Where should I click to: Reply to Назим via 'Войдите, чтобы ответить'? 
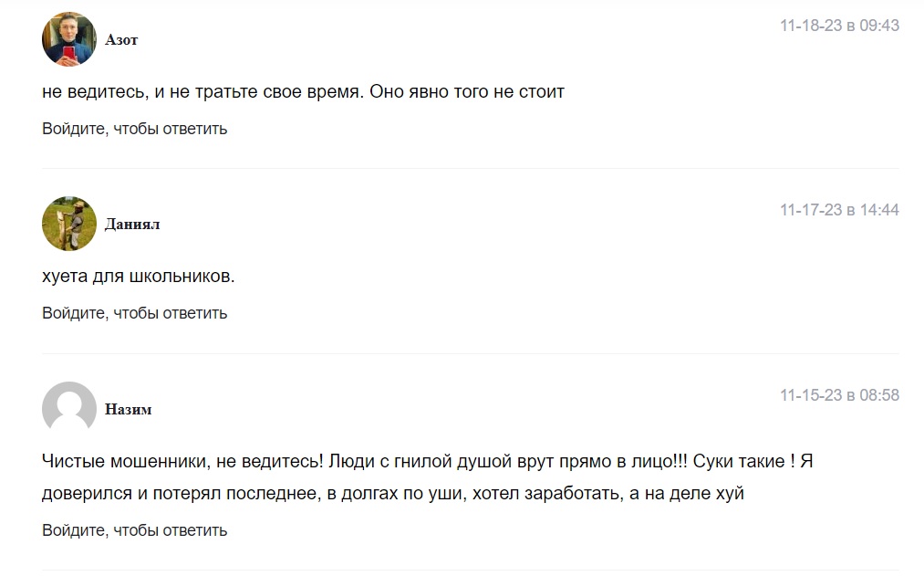(134, 530)
